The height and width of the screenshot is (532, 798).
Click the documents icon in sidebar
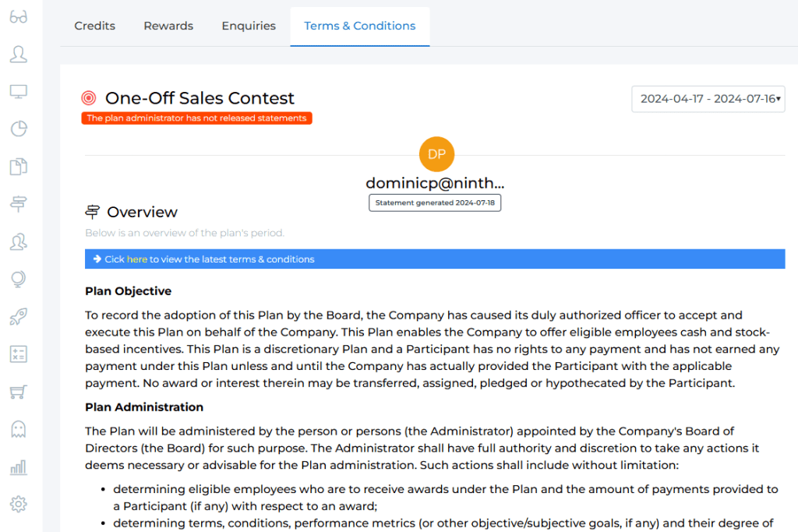pyautogui.click(x=19, y=167)
